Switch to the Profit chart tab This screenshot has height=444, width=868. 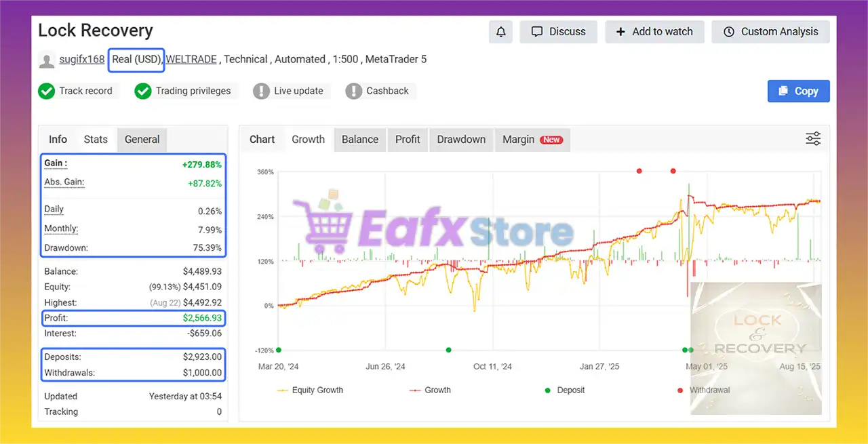click(x=408, y=140)
